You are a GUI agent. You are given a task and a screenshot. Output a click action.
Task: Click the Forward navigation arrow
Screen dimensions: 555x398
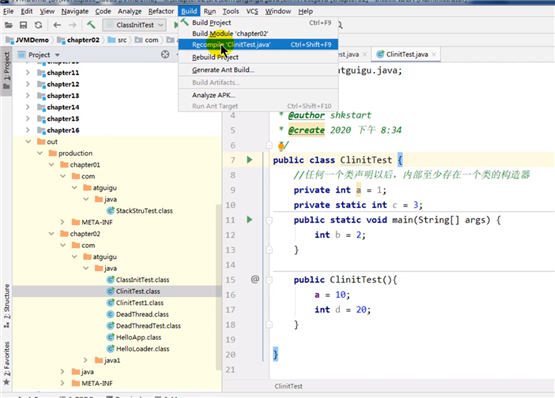[x=72, y=25]
